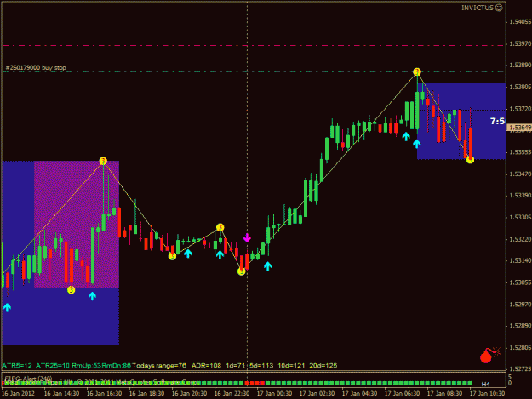Click the 20d=125 range value

pyautogui.click(x=323, y=366)
